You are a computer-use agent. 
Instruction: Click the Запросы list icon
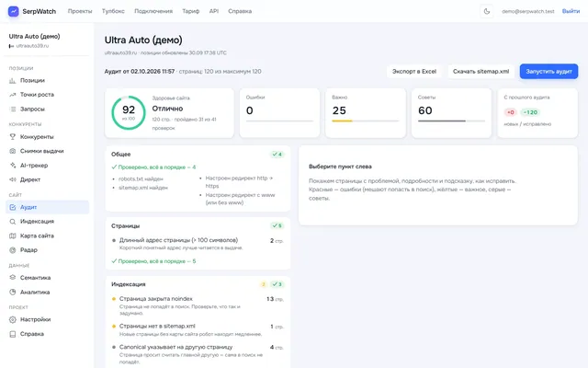tap(12, 109)
